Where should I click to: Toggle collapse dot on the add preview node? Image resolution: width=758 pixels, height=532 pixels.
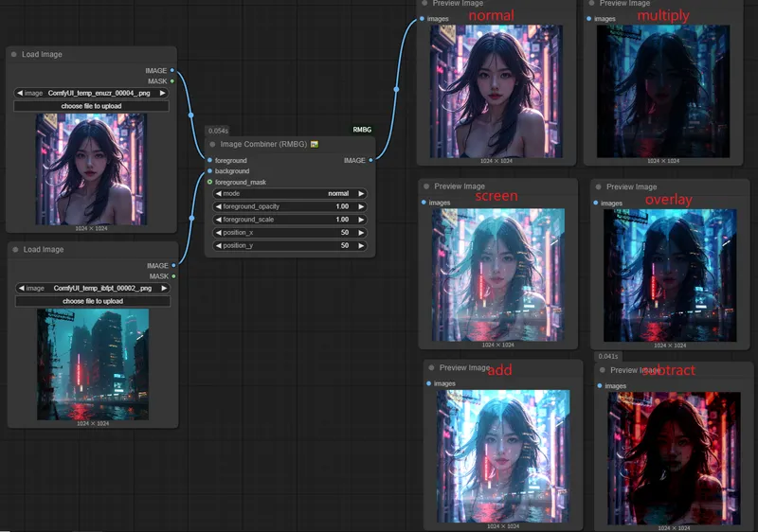point(431,367)
